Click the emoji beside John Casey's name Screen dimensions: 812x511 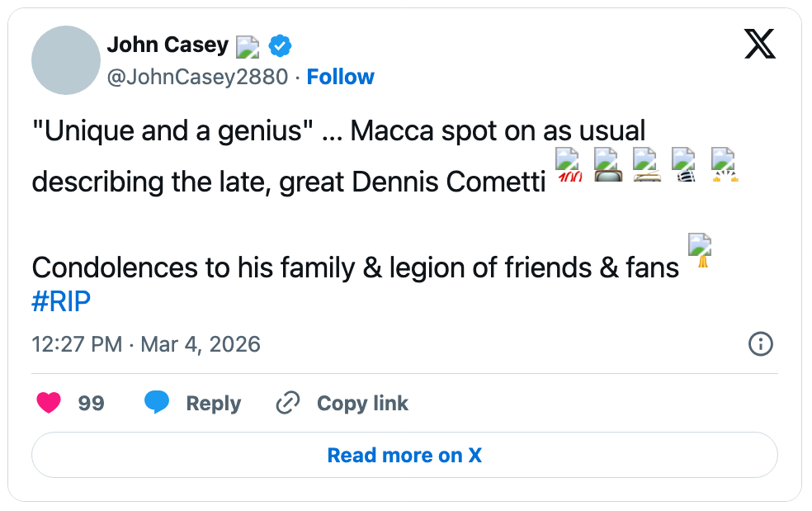pyautogui.click(x=248, y=46)
